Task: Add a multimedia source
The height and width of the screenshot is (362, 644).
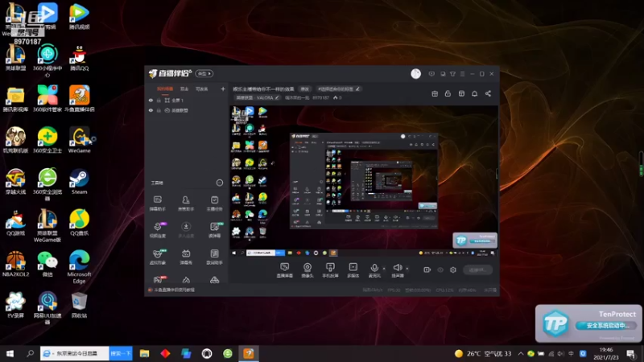Action: [353, 270]
